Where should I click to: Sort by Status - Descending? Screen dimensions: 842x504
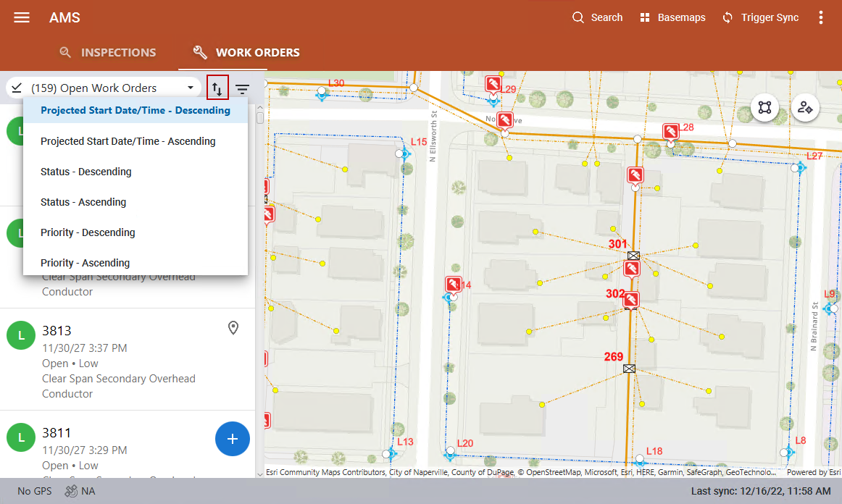(86, 172)
